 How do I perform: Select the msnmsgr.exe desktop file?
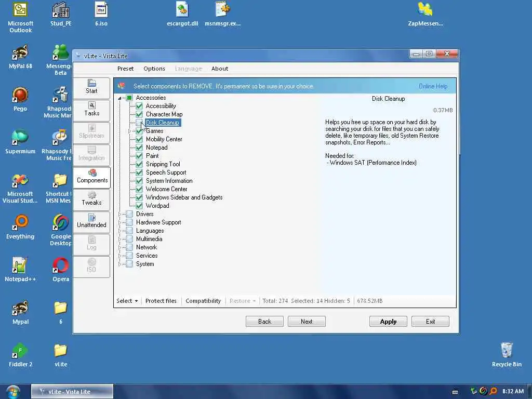point(222,14)
